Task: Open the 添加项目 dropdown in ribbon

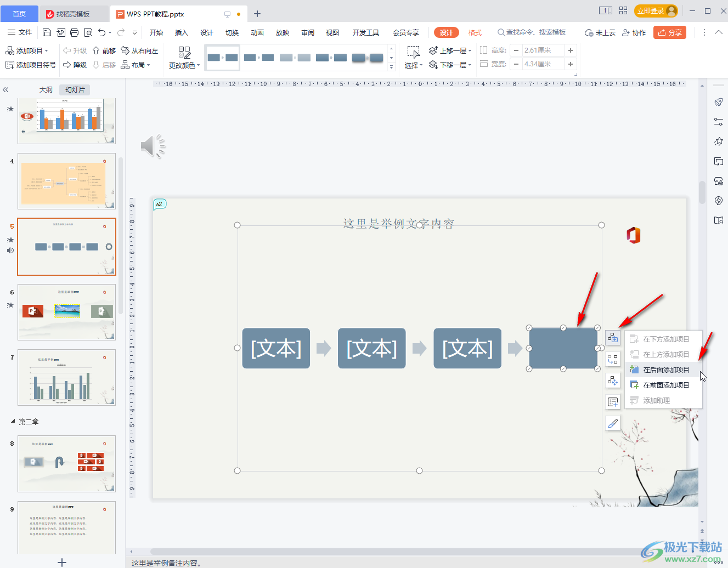Action: point(27,50)
